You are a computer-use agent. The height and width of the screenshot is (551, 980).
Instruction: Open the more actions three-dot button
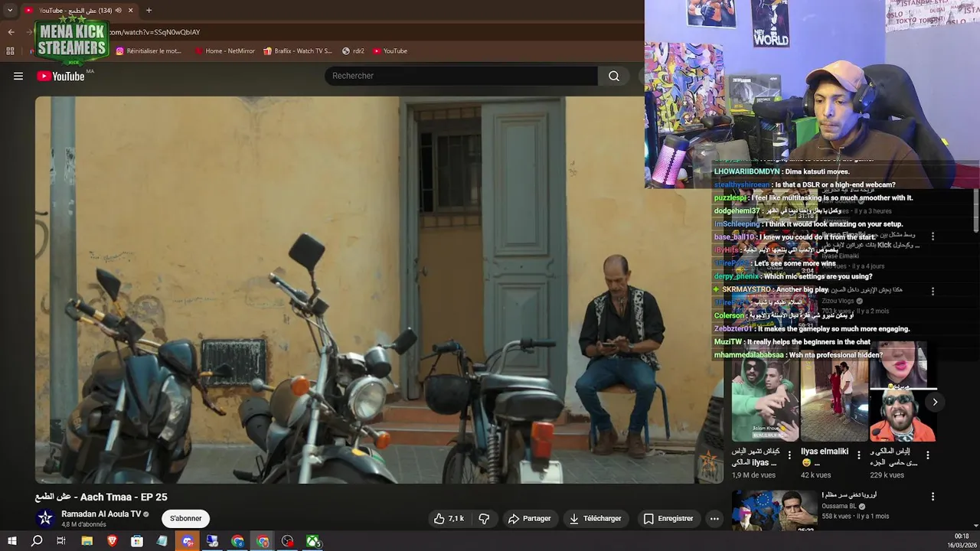(714, 518)
